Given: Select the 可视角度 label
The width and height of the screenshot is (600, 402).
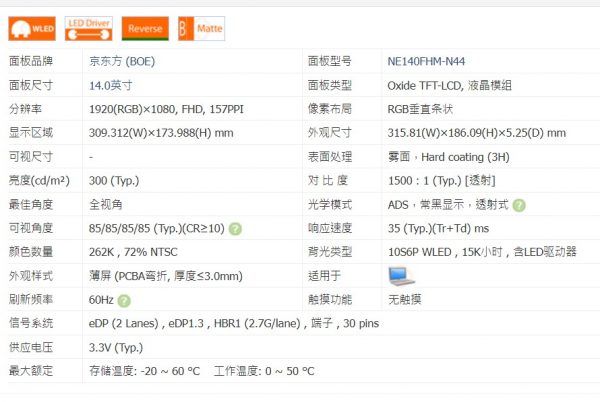Looking at the screenshot, I should tap(31, 228).
